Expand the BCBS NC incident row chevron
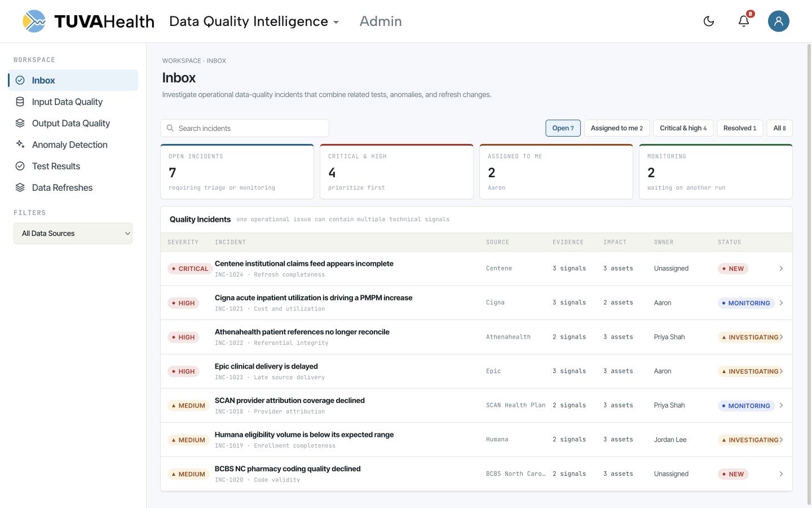The width and height of the screenshot is (812, 508). [781, 474]
